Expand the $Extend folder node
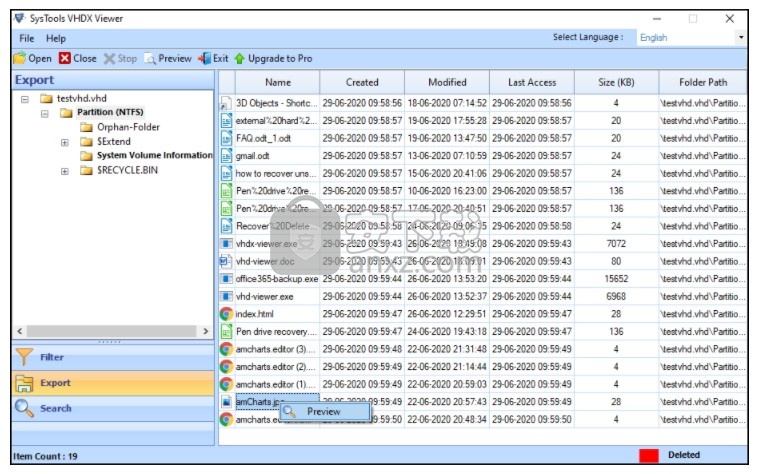The height and width of the screenshot is (474, 757). click(x=65, y=142)
